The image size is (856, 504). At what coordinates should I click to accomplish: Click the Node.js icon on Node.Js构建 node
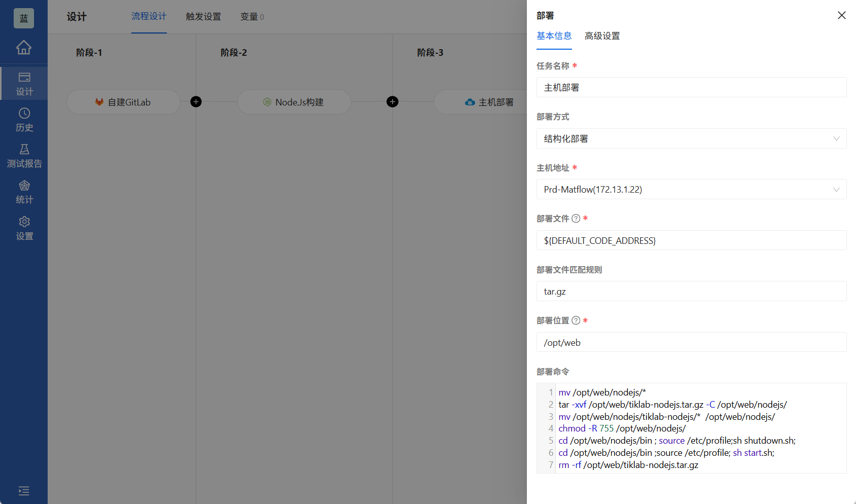pos(267,102)
